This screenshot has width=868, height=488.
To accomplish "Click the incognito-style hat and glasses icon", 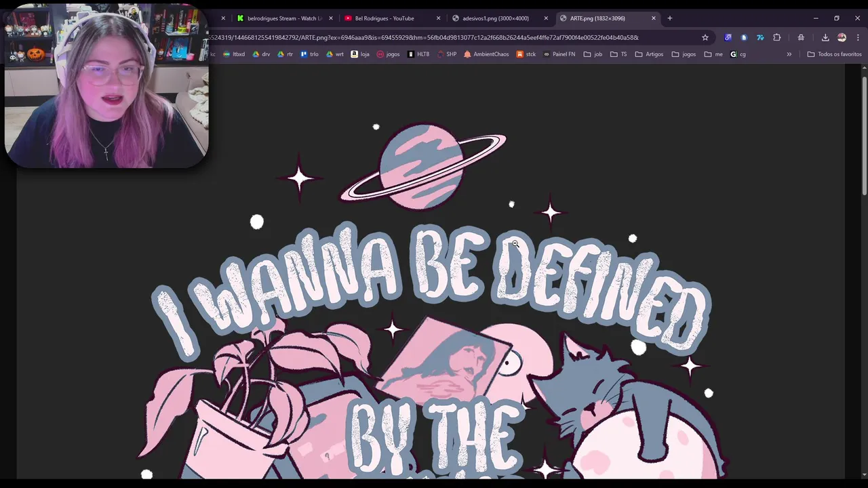I will coord(801,37).
